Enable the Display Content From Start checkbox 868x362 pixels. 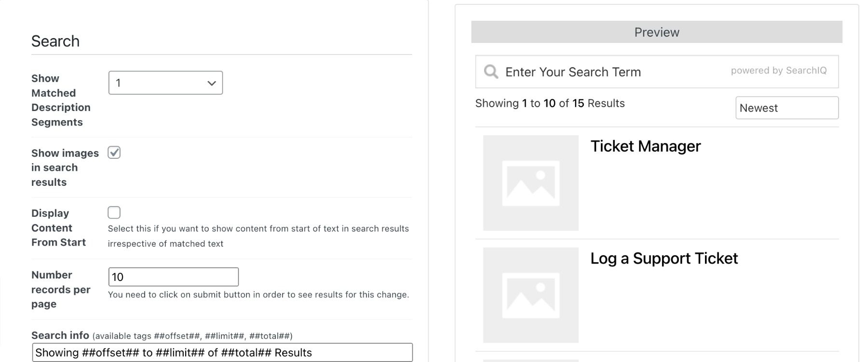click(x=114, y=212)
